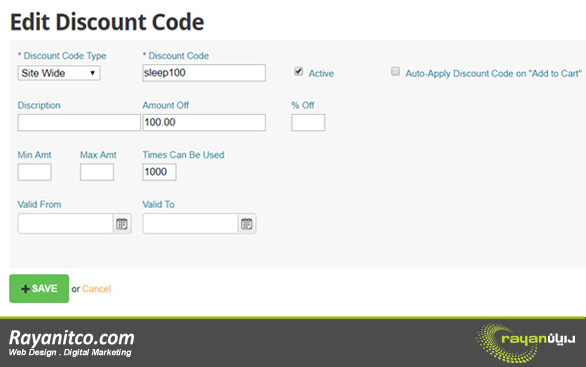Click into the Discription input field

pos(79,123)
